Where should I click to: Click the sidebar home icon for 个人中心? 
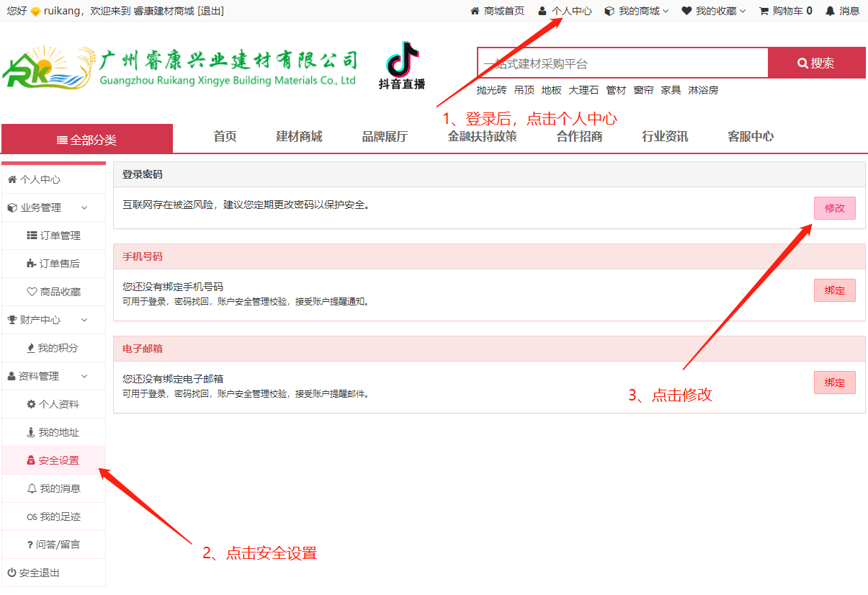[12, 179]
